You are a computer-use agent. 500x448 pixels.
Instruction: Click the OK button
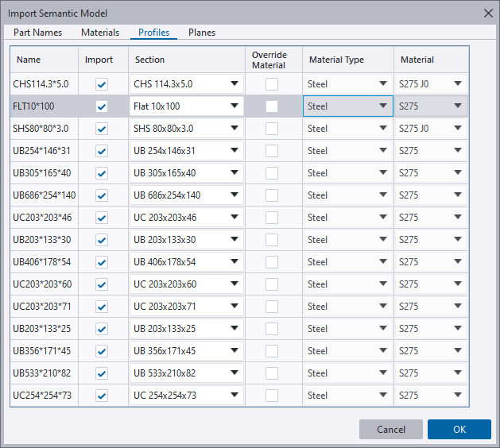pos(459,430)
